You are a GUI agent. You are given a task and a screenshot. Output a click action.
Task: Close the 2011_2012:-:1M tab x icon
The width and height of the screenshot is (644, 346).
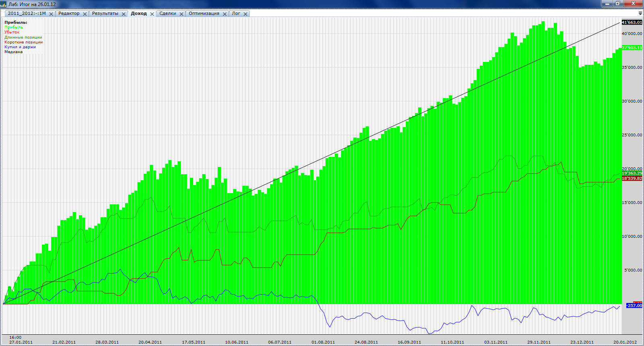click(x=51, y=14)
